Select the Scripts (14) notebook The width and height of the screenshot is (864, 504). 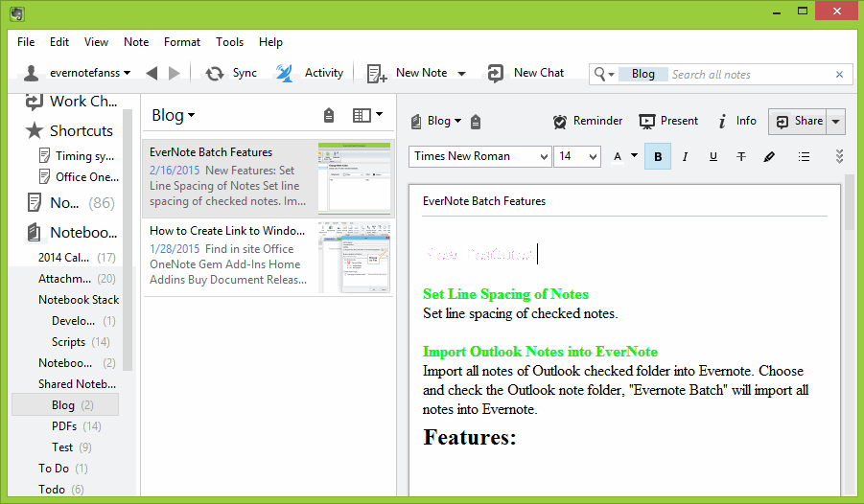81,342
